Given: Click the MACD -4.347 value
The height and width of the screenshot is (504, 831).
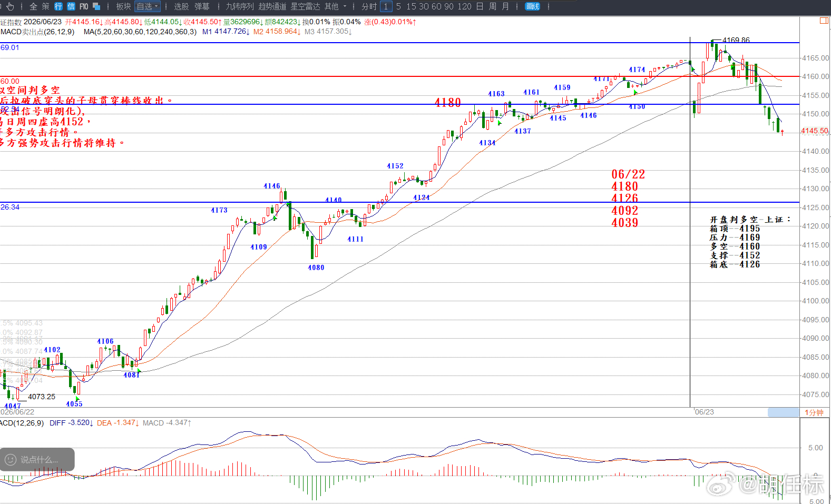Looking at the screenshot, I should coord(167,423).
